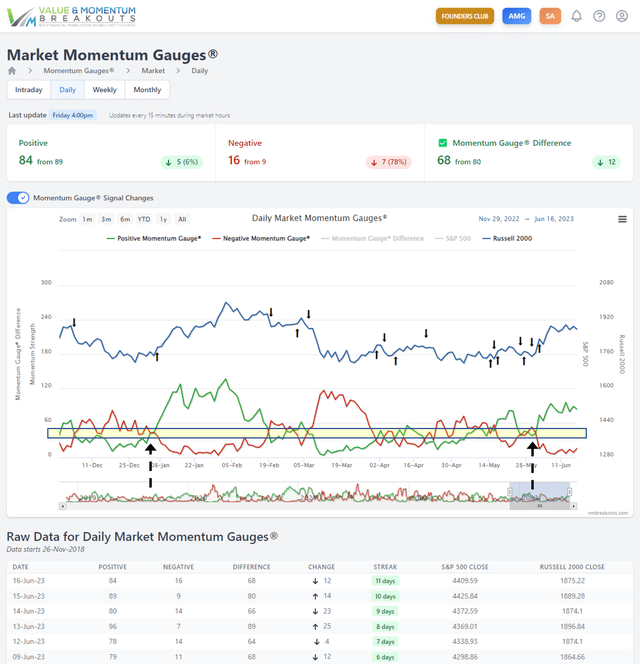Open the user account profile icon
The height and width of the screenshot is (664, 640).
click(622, 16)
